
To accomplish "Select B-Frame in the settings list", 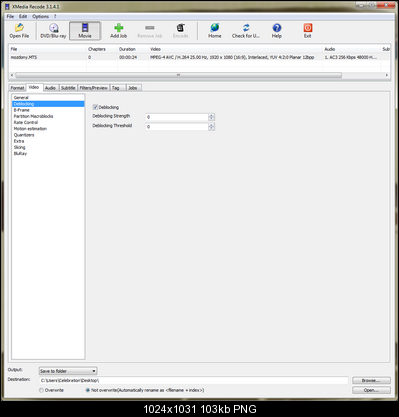I will point(48,110).
